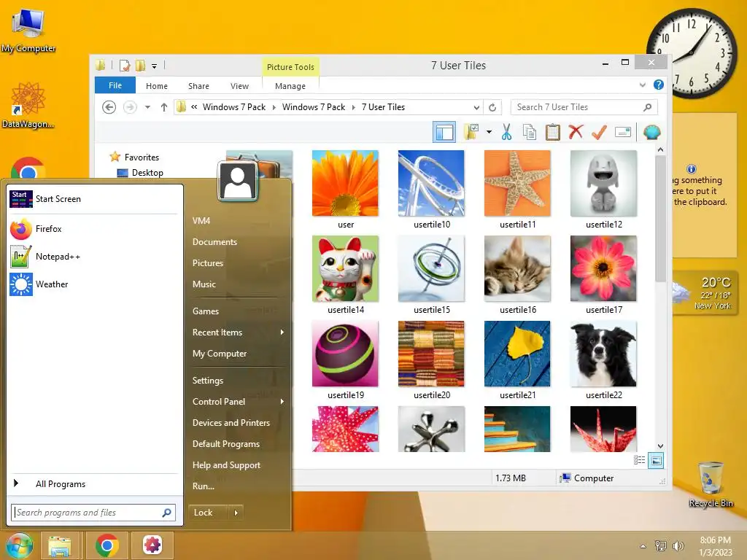747x560 pixels.
Task: Switch to the Share ribbon tab
Action: pos(198,86)
